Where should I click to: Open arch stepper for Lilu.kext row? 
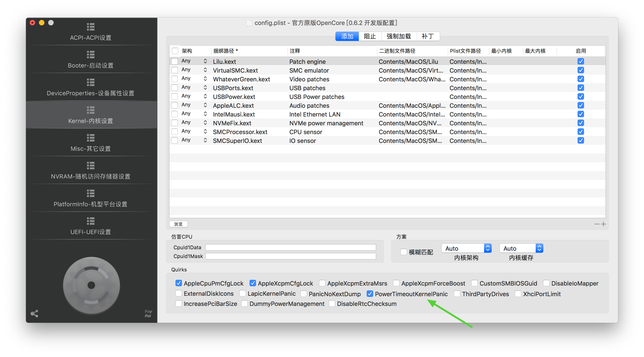tap(205, 61)
